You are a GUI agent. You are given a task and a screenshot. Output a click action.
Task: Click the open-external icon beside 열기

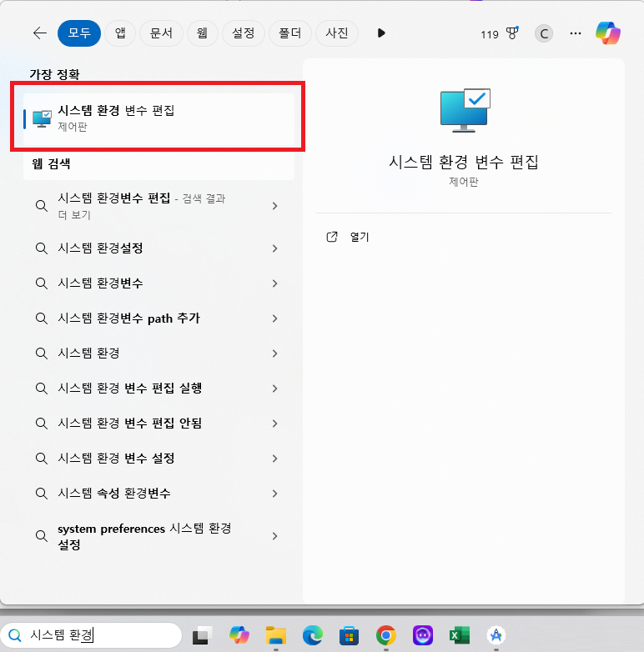(x=332, y=237)
